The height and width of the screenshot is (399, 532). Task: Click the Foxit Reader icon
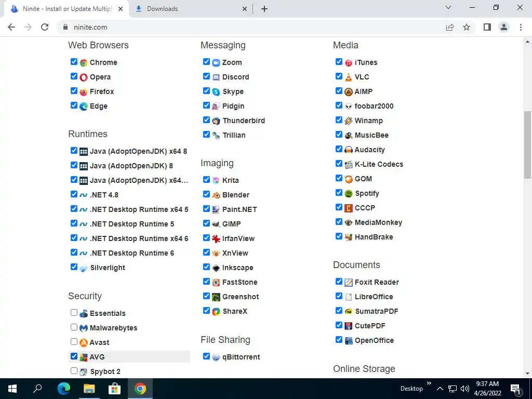pyautogui.click(x=349, y=282)
